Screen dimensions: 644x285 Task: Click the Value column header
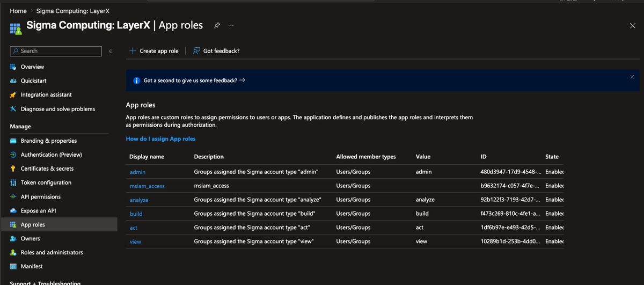pos(423,157)
